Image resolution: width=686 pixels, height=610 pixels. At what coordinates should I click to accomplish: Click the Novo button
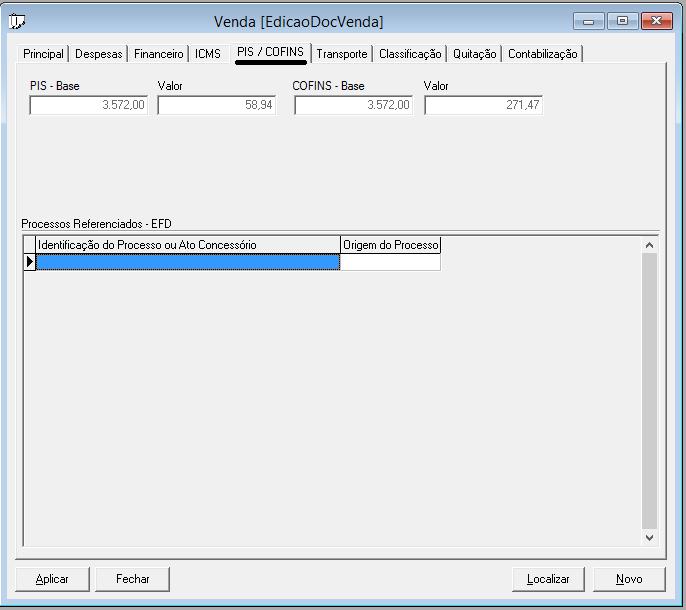pyautogui.click(x=629, y=579)
